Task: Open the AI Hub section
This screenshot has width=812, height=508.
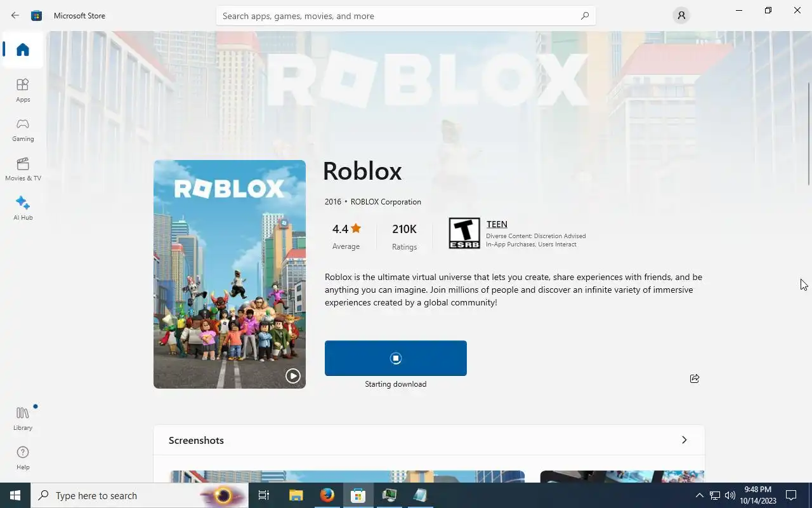Action: 23,208
